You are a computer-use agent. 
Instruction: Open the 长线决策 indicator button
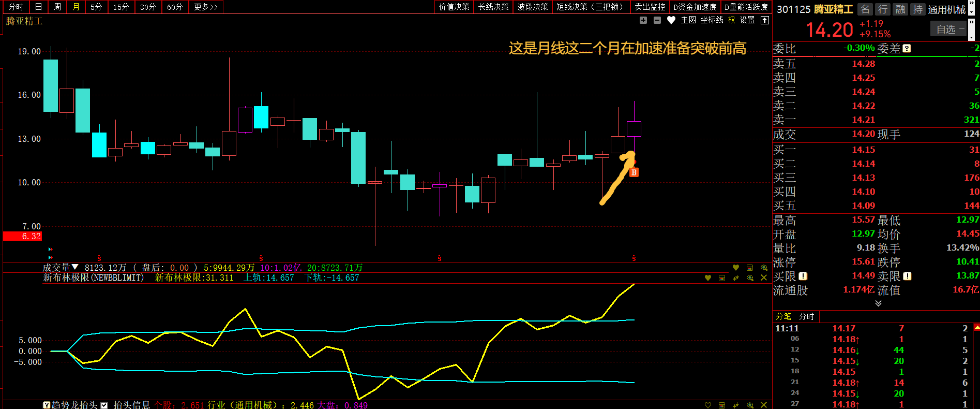click(493, 7)
